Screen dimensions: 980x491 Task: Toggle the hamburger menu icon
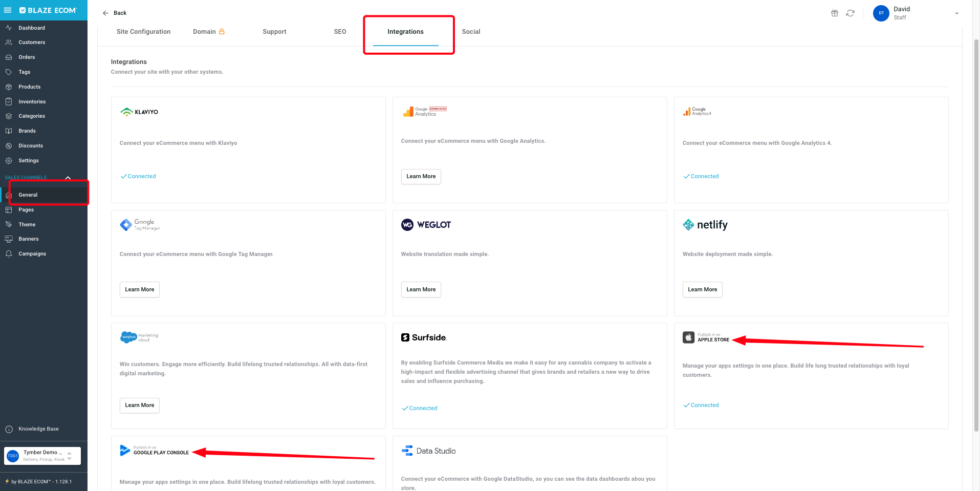8,10
